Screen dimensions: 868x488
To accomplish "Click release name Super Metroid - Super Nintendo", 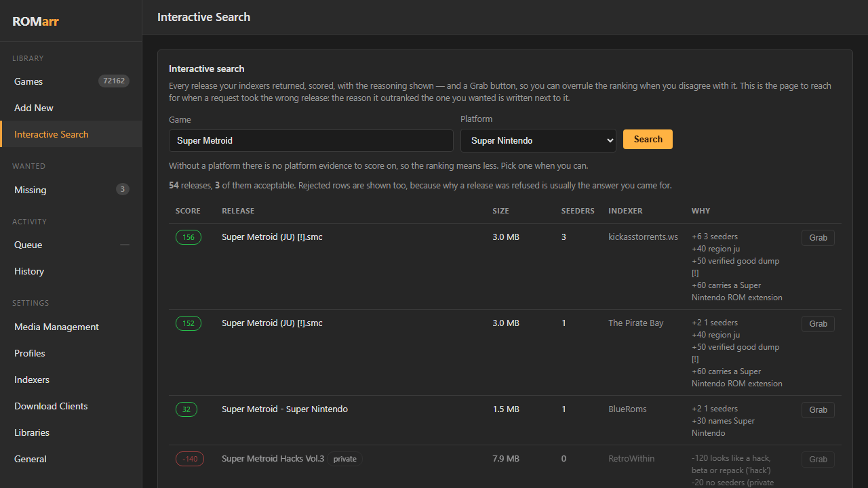I will point(285,409).
